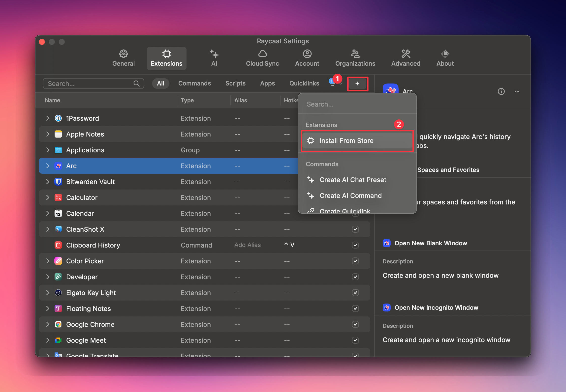
Task: Open the Cloud Sync tab
Action: click(x=262, y=58)
